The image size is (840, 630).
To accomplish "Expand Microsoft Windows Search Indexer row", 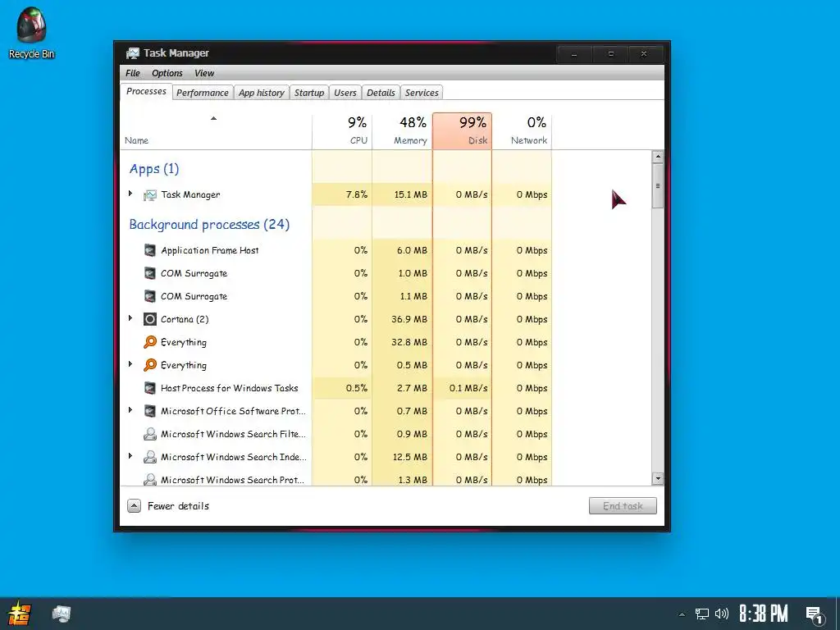I will [130, 456].
